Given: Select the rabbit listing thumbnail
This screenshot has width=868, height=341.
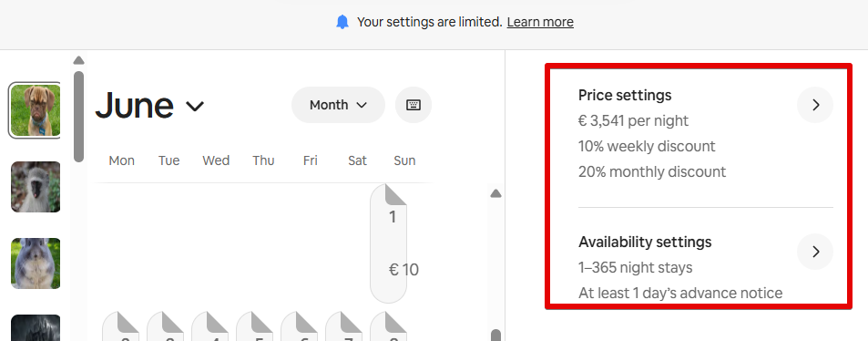Looking at the screenshot, I should (x=36, y=263).
